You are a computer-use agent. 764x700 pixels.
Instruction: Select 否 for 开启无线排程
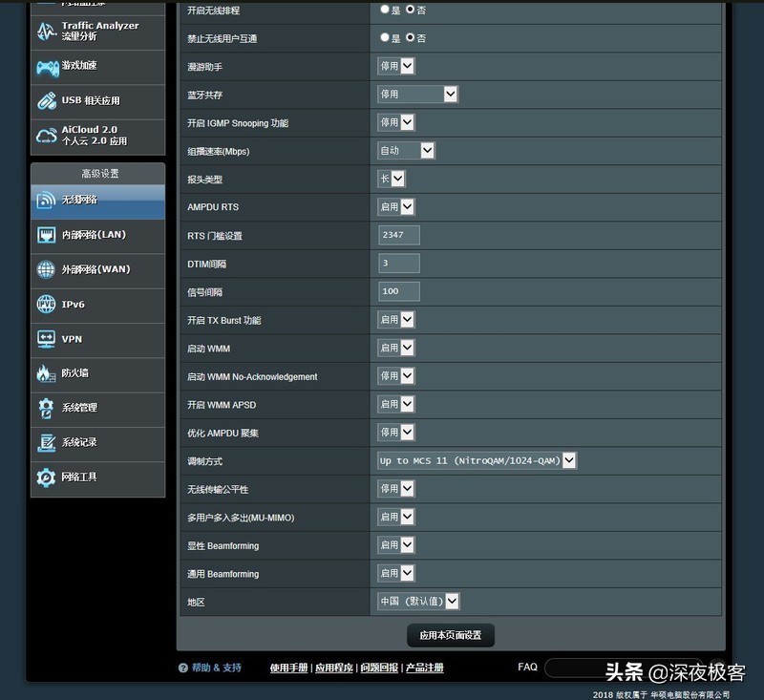[411, 10]
